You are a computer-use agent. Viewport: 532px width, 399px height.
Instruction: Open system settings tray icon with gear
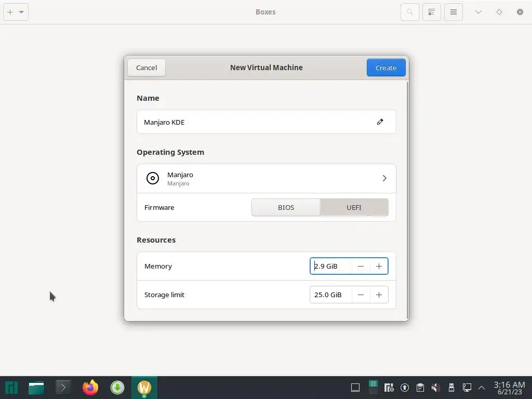click(x=389, y=388)
